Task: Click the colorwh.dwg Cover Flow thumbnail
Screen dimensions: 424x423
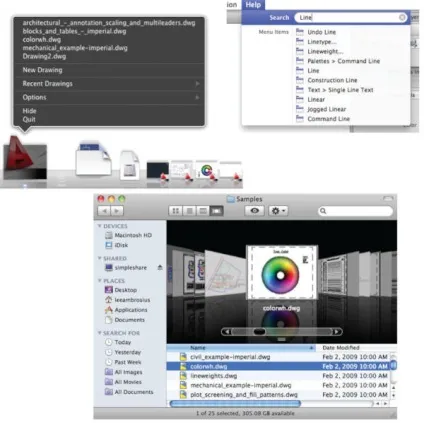Action: (282, 273)
